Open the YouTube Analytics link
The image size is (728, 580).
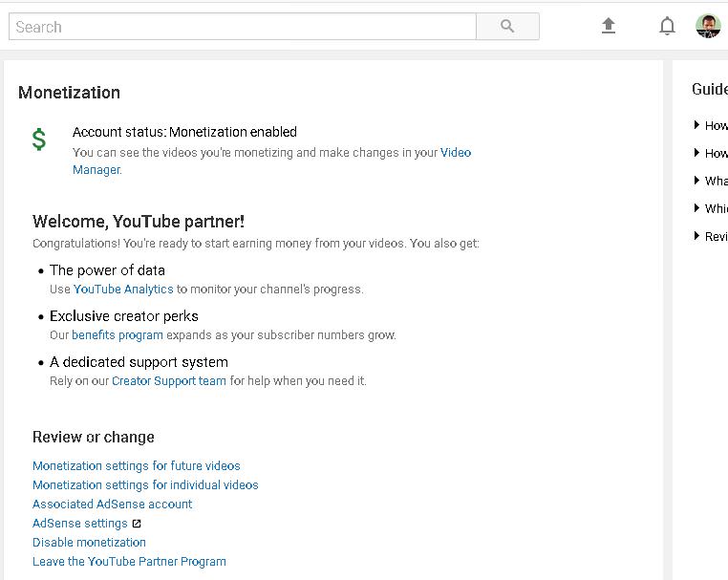point(123,290)
